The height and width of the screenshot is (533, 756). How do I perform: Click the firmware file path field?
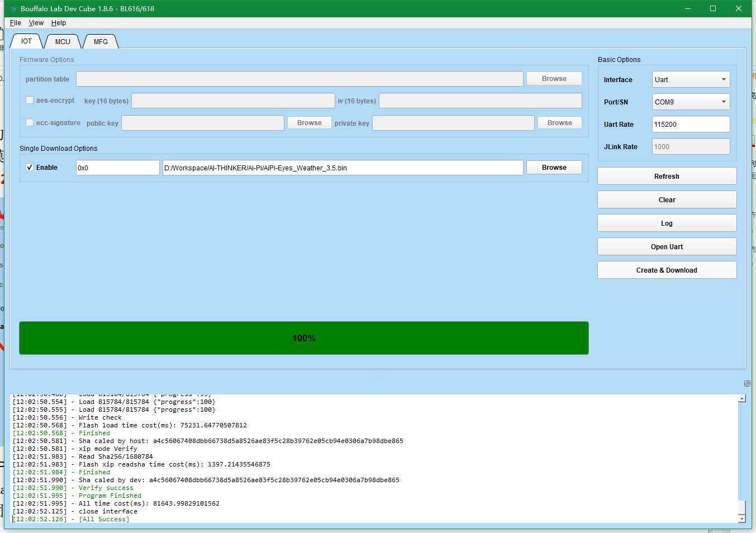pyautogui.click(x=343, y=168)
